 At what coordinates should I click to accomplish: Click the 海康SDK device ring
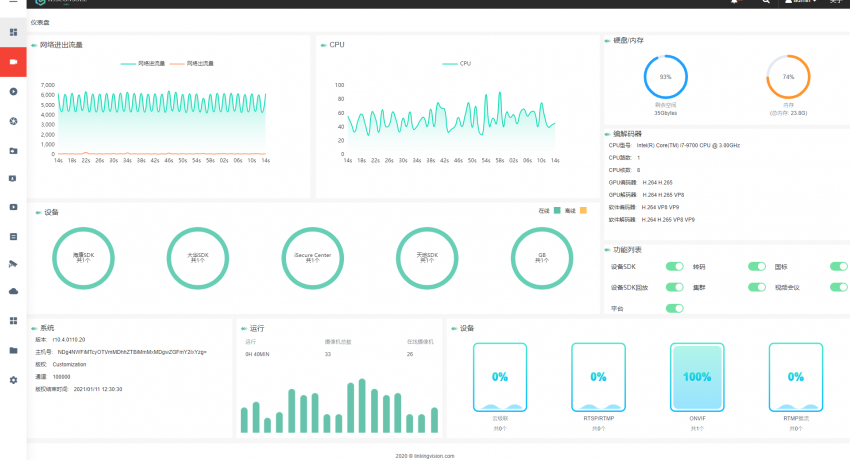[83, 258]
